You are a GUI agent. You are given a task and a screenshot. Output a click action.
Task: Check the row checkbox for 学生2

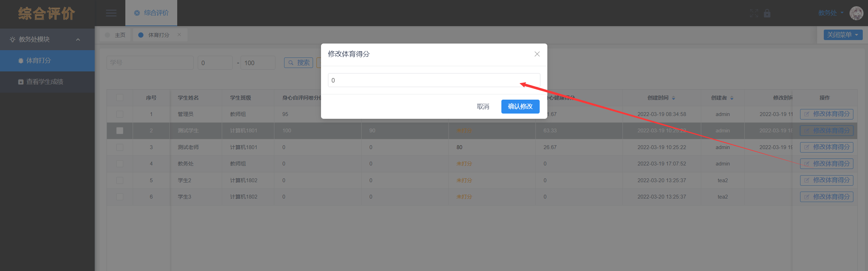[120, 180]
